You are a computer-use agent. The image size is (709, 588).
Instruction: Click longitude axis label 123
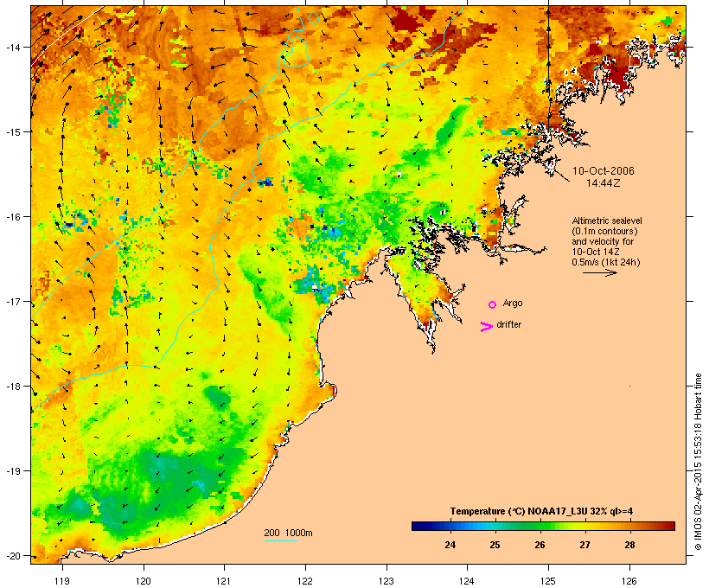386,581
